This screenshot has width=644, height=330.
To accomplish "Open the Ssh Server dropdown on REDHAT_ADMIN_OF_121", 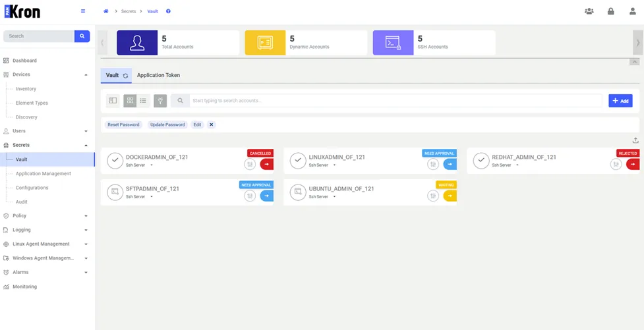I will (x=517, y=165).
